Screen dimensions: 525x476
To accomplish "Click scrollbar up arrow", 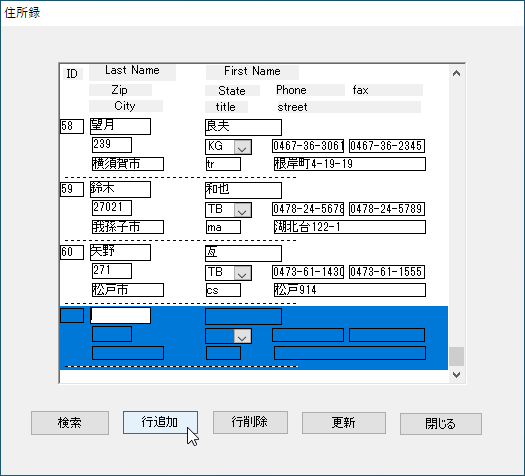I will tap(456, 73).
